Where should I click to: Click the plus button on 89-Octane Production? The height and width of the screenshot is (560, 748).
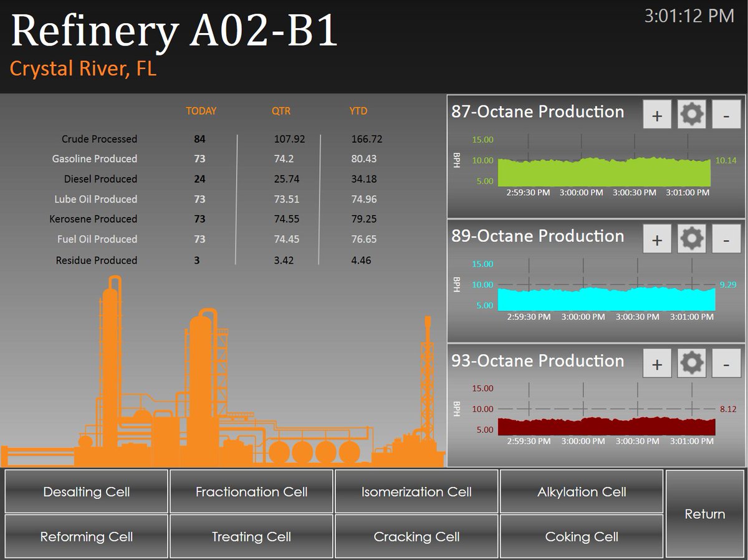pyautogui.click(x=656, y=239)
